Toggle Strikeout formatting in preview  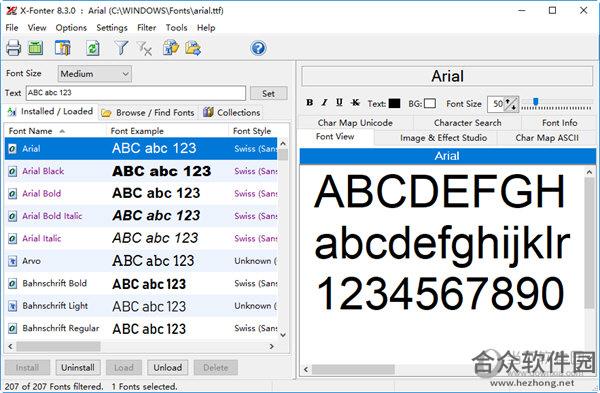coord(355,103)
